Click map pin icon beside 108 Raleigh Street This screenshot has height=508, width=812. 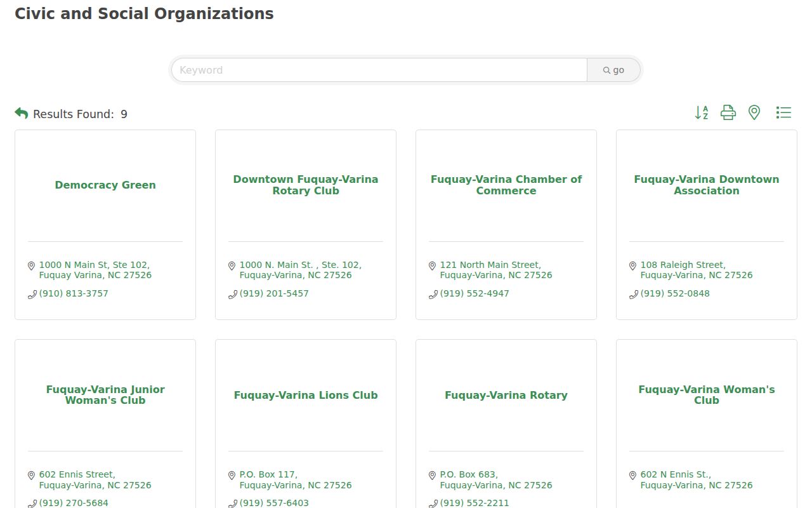point(632,266)
